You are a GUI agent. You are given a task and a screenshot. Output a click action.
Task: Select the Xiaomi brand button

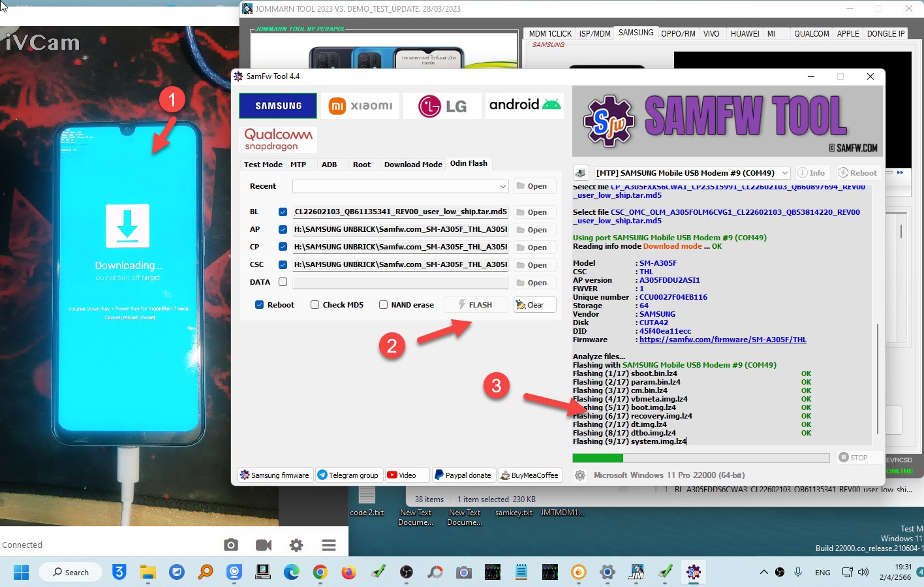[360, 106]
